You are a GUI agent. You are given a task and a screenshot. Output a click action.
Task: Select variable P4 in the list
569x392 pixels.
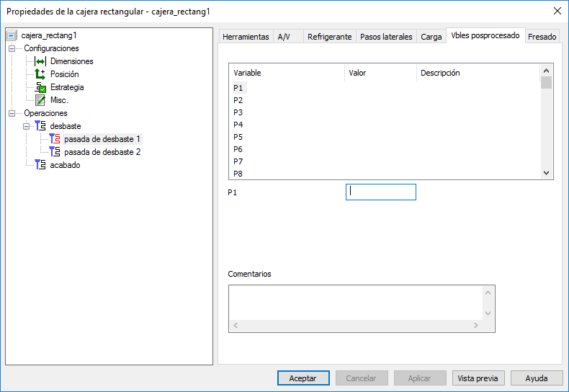[238, 125]
